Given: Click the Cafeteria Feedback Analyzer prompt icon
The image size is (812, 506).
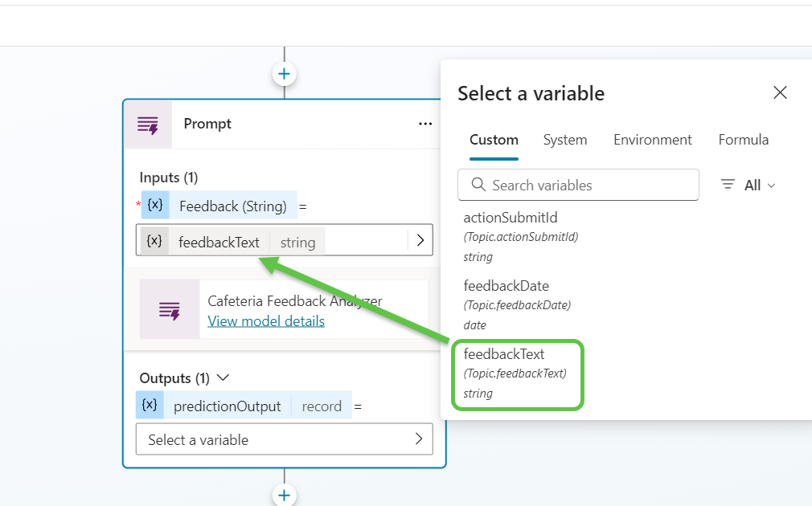Looking at the screenshot, I should tap(170, 310).
